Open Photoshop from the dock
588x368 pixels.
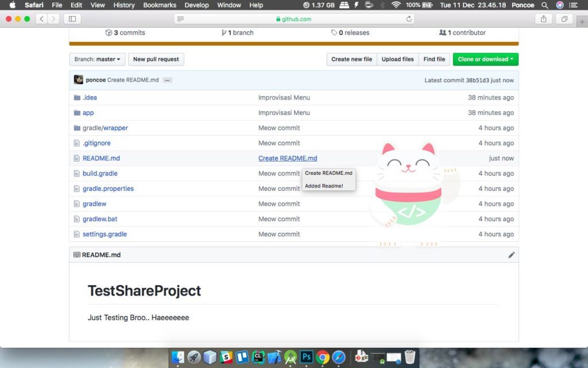(x=307, y=356)
